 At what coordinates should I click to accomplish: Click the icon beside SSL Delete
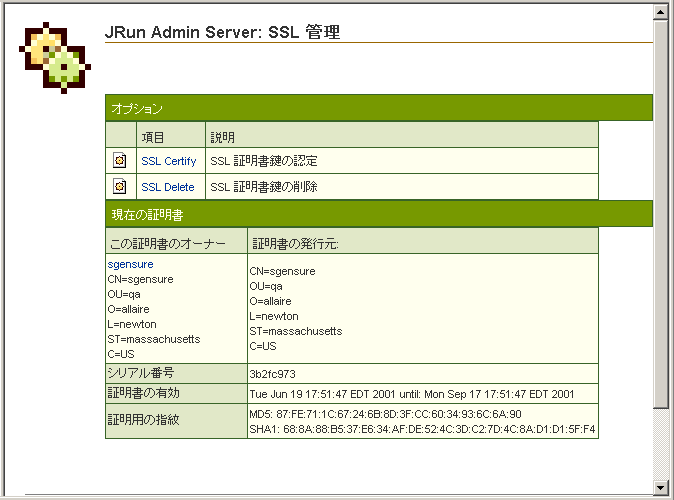tap(120, 186)
